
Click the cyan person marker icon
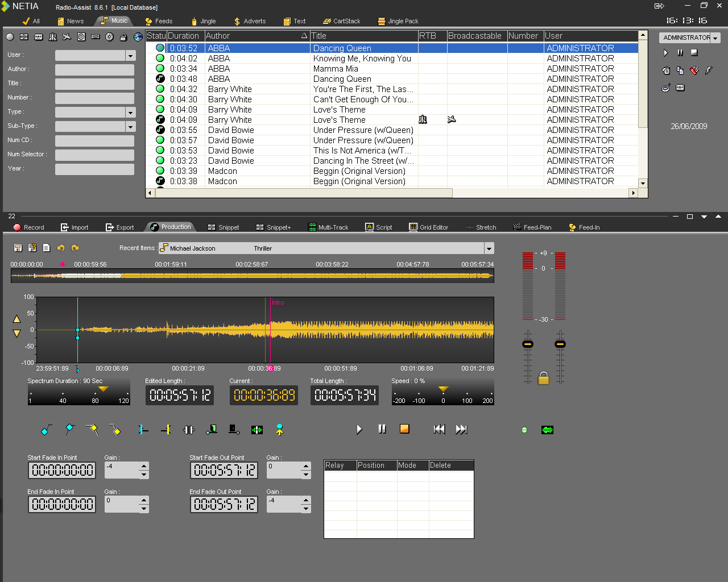click(279, 430)
